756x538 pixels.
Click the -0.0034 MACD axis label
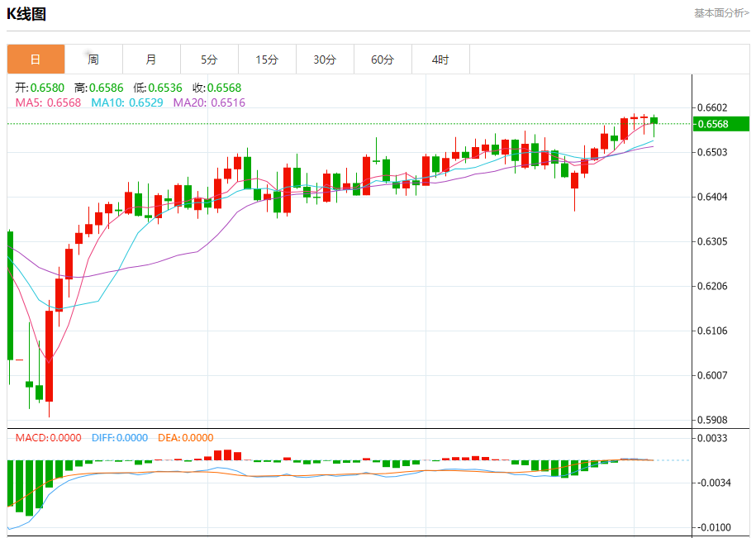[714, 483]
